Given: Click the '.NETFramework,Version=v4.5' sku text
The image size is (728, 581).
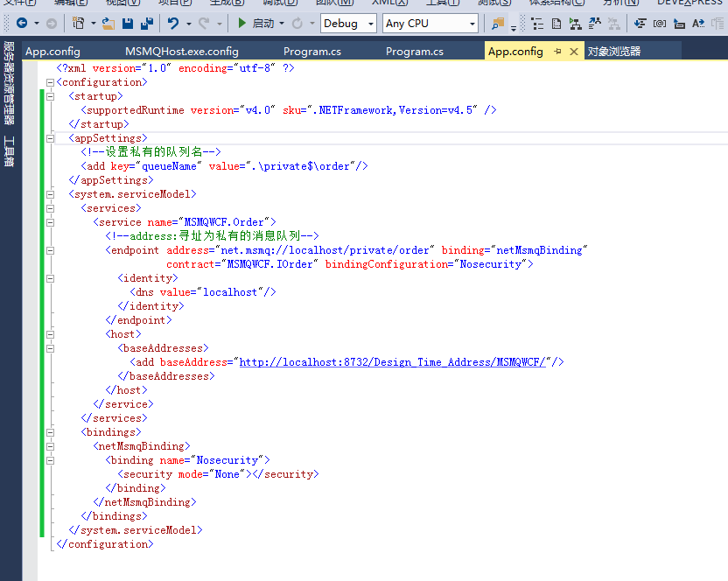Looking at the screenshot, I should point(392,110).
